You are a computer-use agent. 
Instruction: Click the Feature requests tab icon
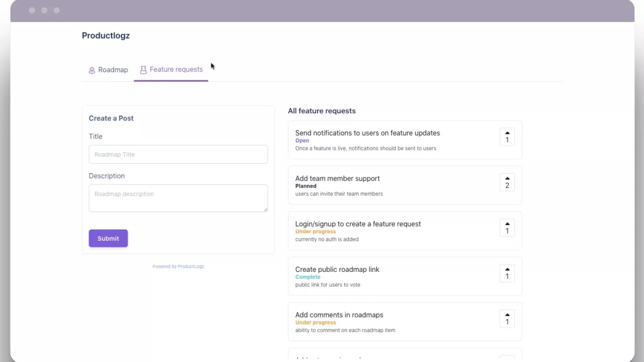click(x=143, y=70)
